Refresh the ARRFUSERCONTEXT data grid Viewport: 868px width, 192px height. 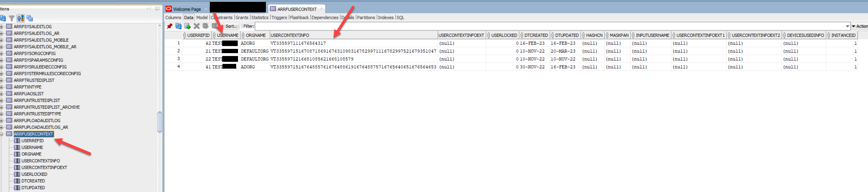point(178,26)
